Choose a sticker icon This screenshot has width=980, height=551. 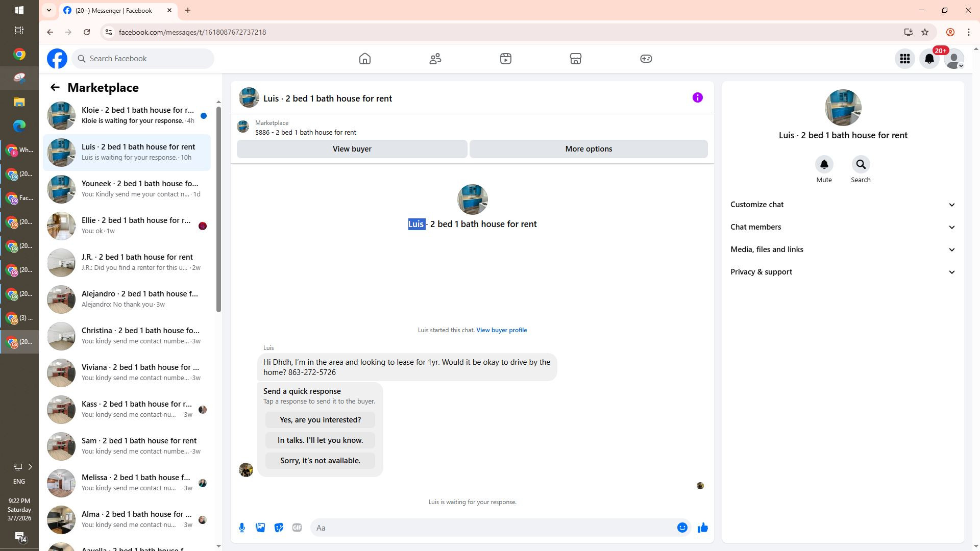(279, 528)
